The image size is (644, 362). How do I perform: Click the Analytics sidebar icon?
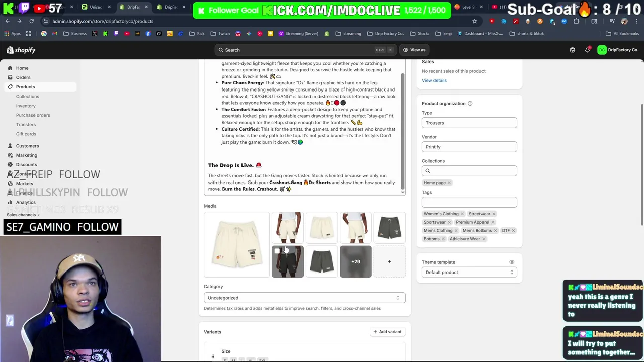coord(10,202)
